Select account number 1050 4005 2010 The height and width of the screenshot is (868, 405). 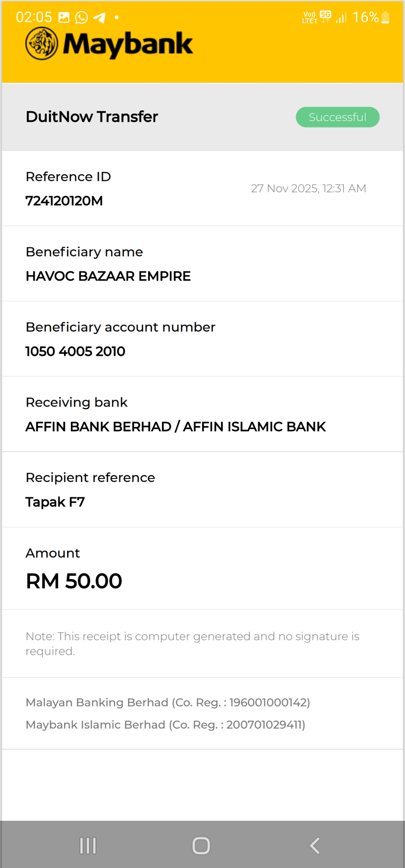pyautogui.click(x=75, y=351)
